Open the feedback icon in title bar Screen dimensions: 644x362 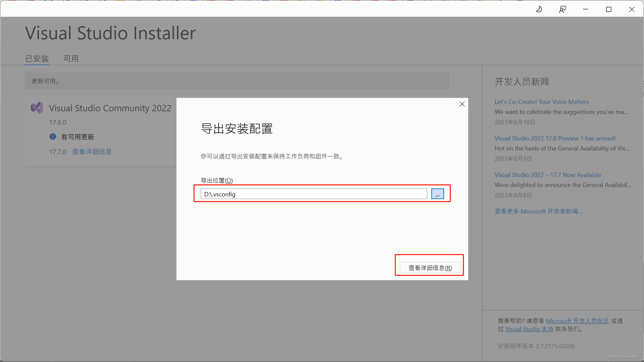click(x=562, y=9)
